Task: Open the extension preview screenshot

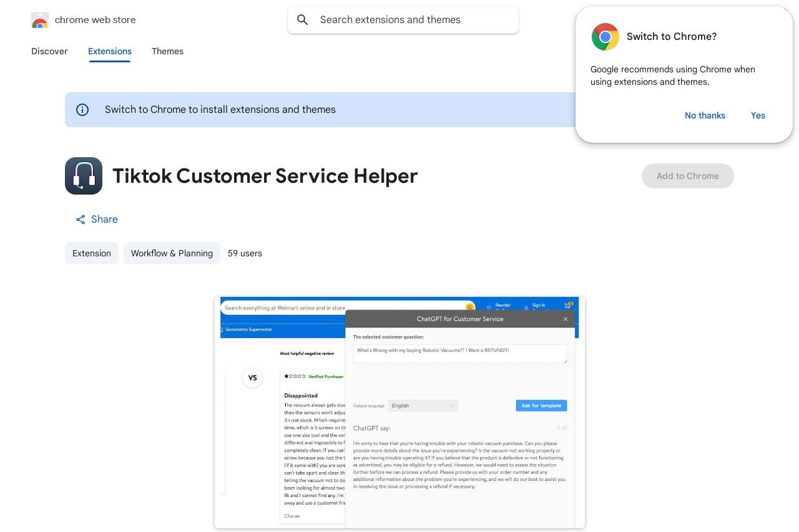Action: pos(399,413)
